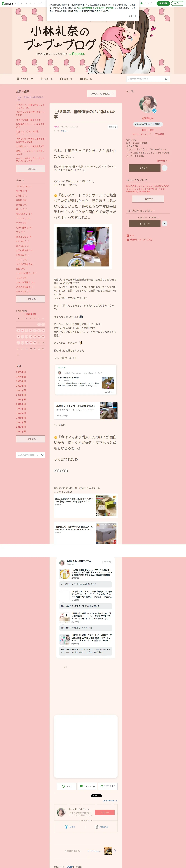Click the リブログする reblog button
Viewport: 186px width, 868px height.
pyautogui.click(x=108, y=786)
